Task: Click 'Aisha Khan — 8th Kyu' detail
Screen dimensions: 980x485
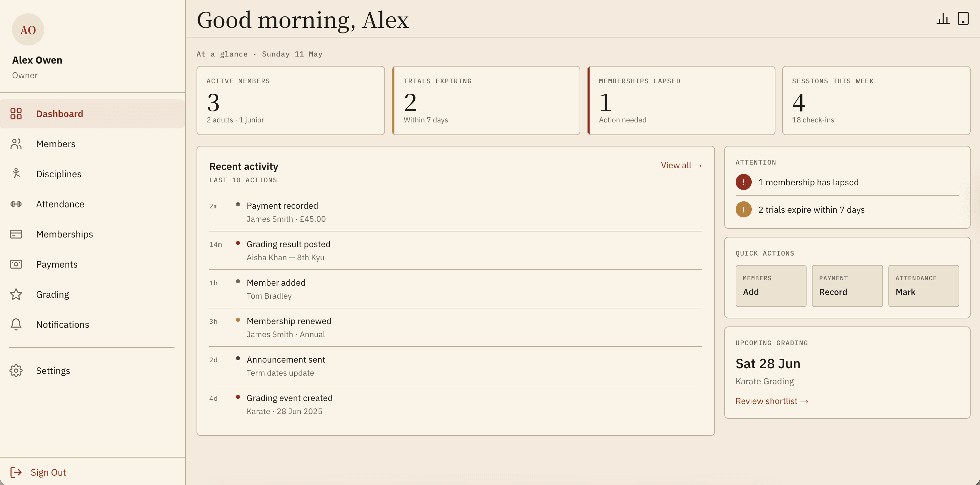Action: (x=285, y=257)
